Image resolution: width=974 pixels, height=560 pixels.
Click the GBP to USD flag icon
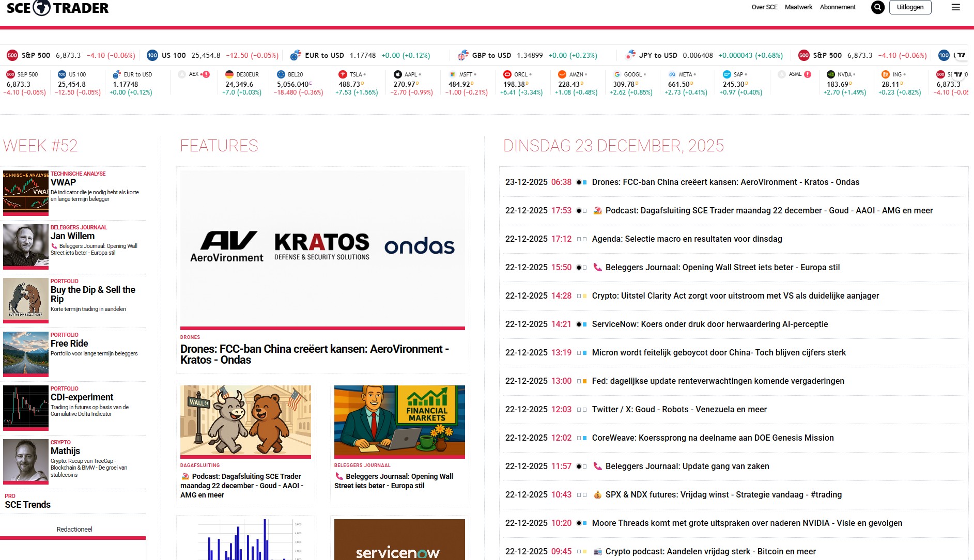[463, 55]
